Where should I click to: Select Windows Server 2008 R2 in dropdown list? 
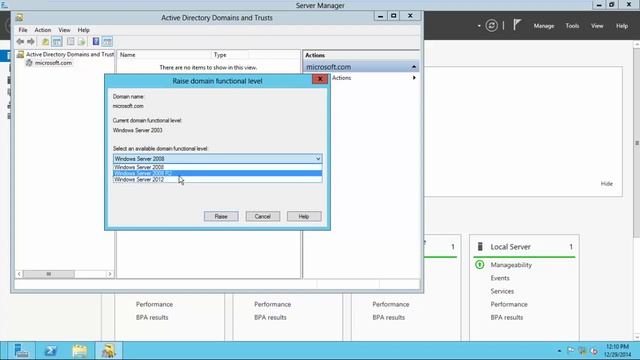click(x=218, y=173)
